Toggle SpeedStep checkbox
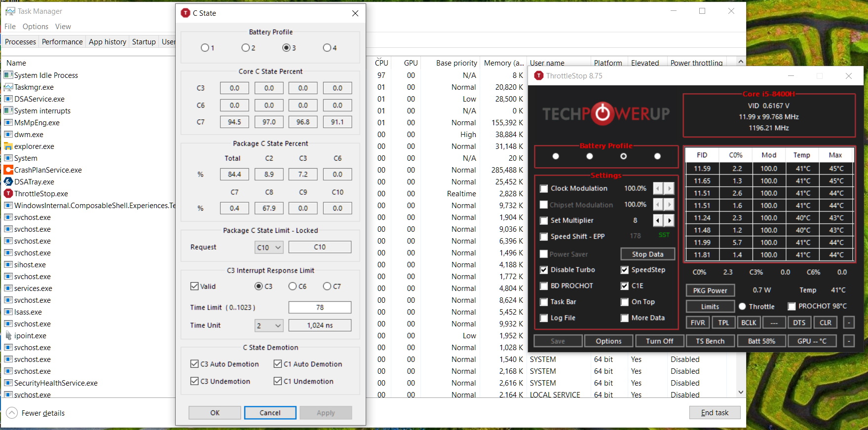This screenshot has width=868, height=430. point(625,270)
